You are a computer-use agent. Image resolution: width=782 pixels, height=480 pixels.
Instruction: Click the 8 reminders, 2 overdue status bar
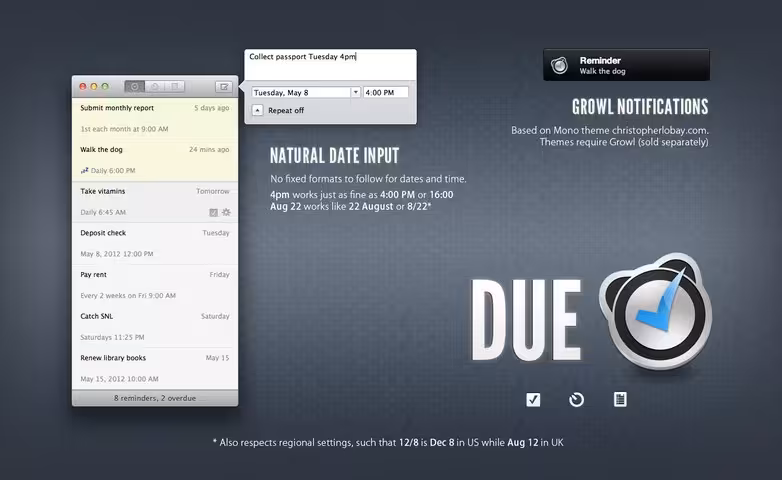click(155, 398)
